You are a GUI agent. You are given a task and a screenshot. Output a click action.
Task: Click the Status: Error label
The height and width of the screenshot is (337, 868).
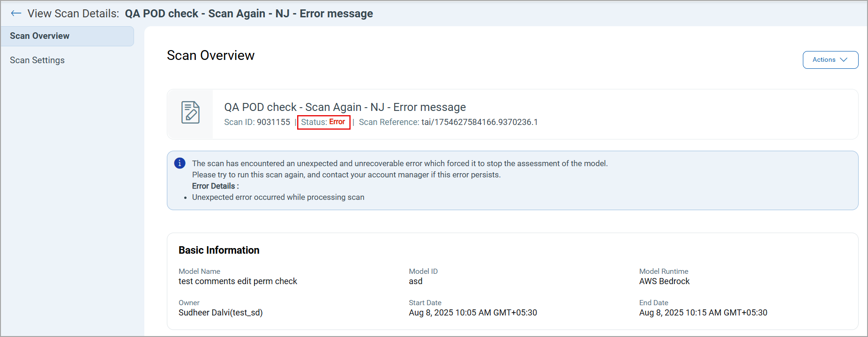323,122
